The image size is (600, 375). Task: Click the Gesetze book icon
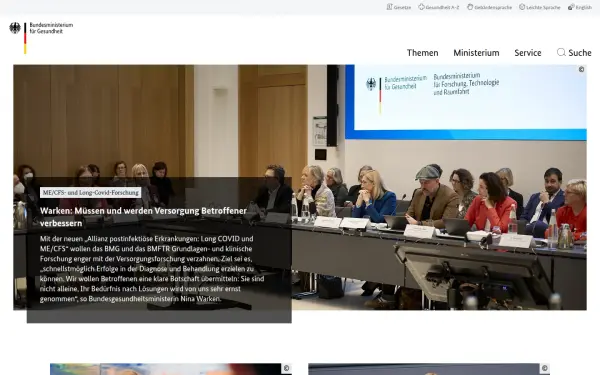pos(390,7)
